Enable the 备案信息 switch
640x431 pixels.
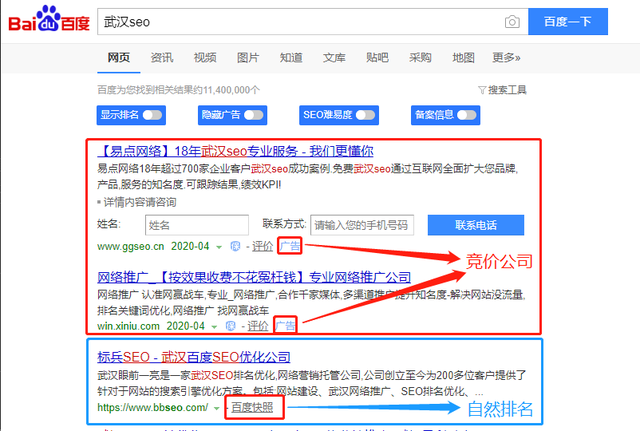(x=467, y=115)
